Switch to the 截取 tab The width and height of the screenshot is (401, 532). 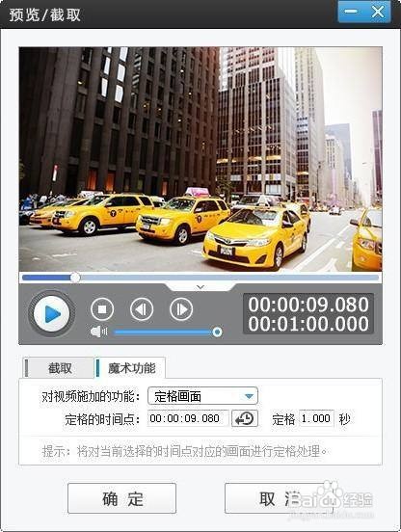click(60, 368)
